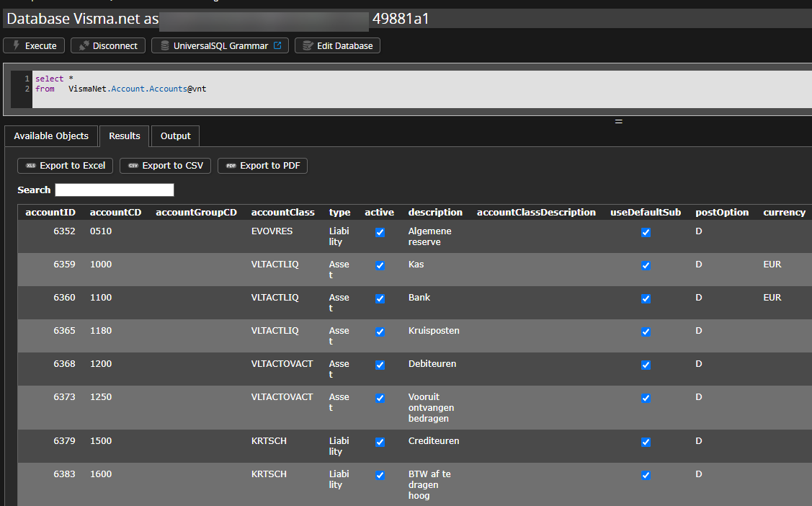Select accountID cell 6383

pyautogui.click(x=64, y=474)
